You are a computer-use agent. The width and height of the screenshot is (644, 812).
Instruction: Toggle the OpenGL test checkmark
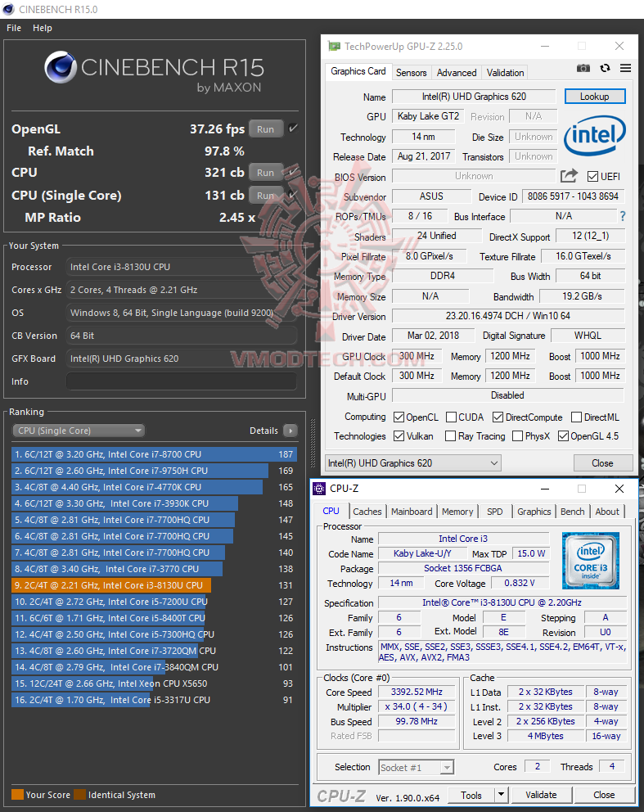click(x=293, y=129)
